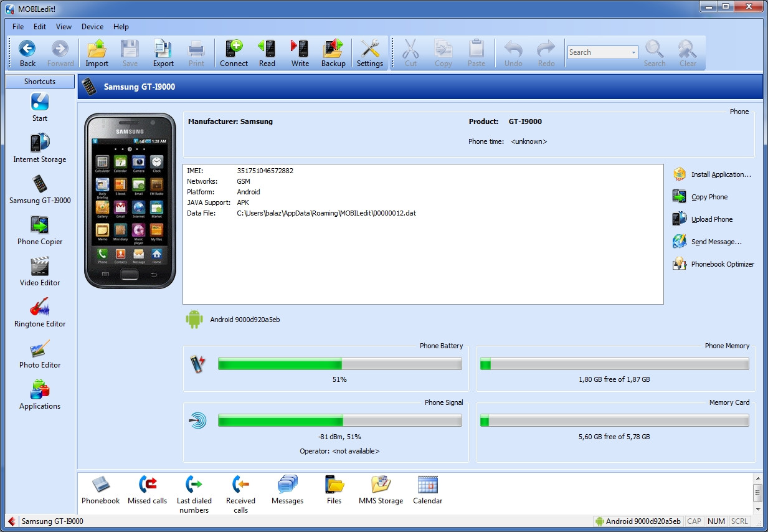This screenshot has width=768, height=532.
Task: Click the Forward toolbar arrow
Action: pos(60,53)
